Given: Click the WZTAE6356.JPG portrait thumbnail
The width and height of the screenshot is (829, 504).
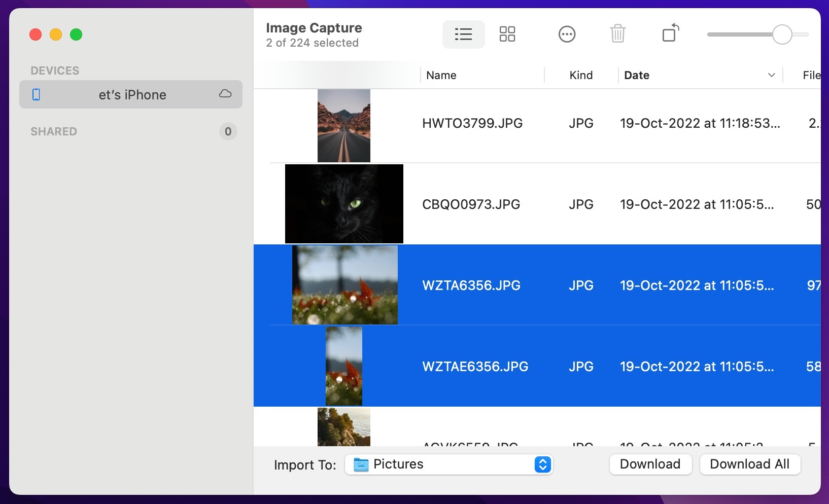Looking at the screenshot, I should [344, 366].
